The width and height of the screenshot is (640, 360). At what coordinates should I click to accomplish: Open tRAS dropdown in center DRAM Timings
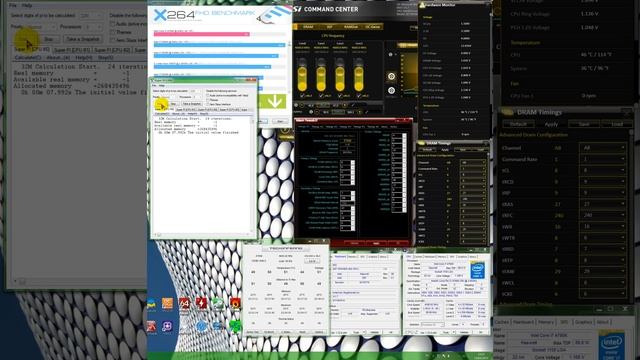(473, 193)
